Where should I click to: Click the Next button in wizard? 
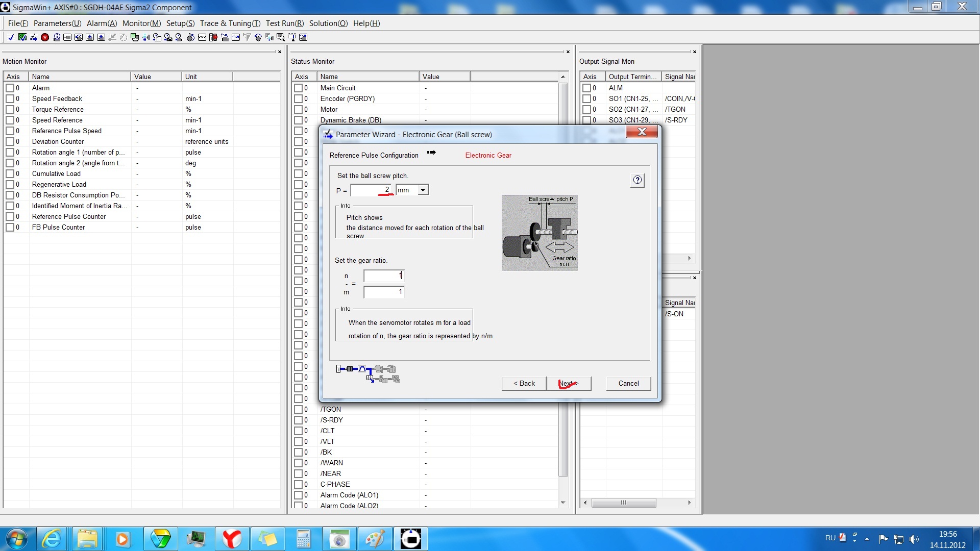pyautogui.click(x=569, y=384)
